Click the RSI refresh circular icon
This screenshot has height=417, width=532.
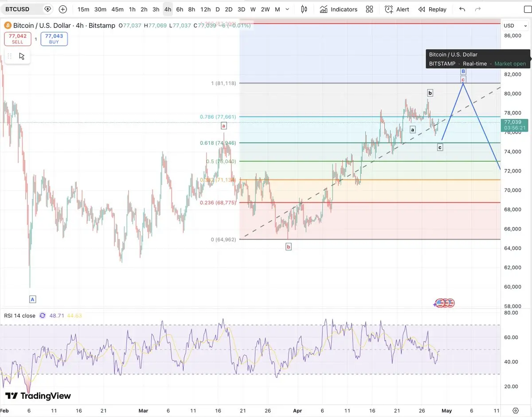(x=43, y=316)
